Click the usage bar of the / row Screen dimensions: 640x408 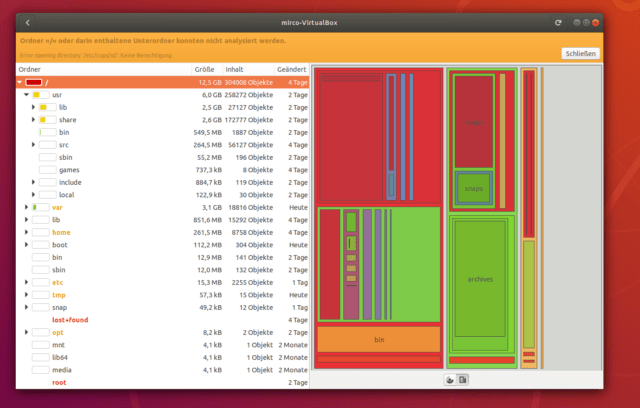33,82
